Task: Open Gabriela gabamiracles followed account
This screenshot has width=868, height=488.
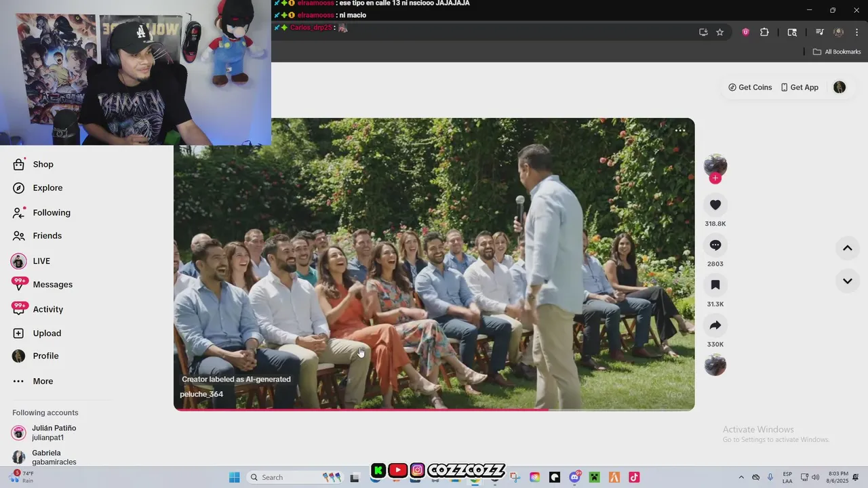Action: pyautogui.click(x=45, y=457)
